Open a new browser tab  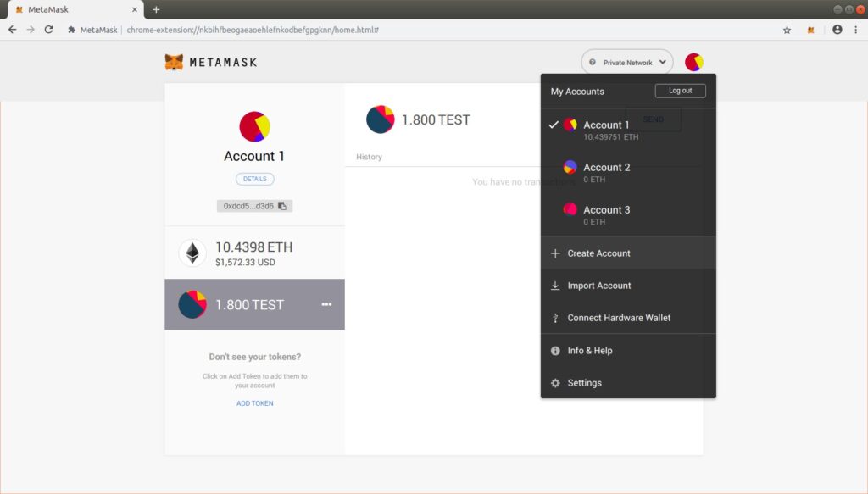(x=156, y=9)
